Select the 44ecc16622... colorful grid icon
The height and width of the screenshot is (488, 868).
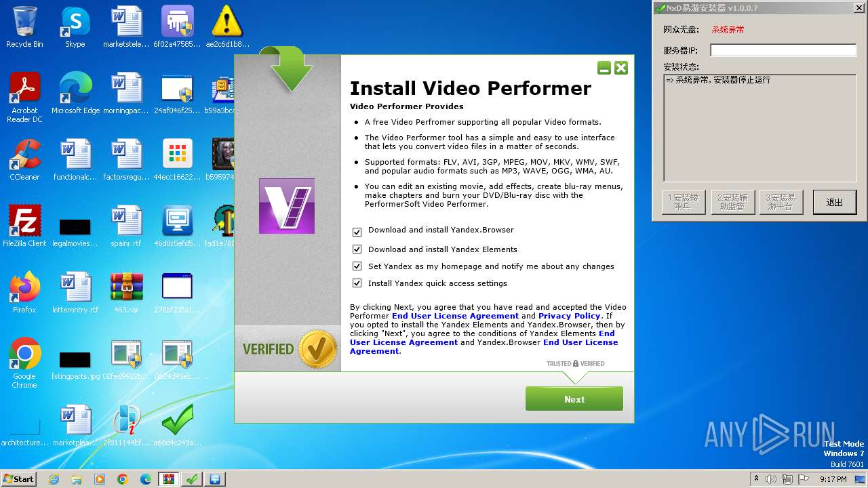(177, 160)
